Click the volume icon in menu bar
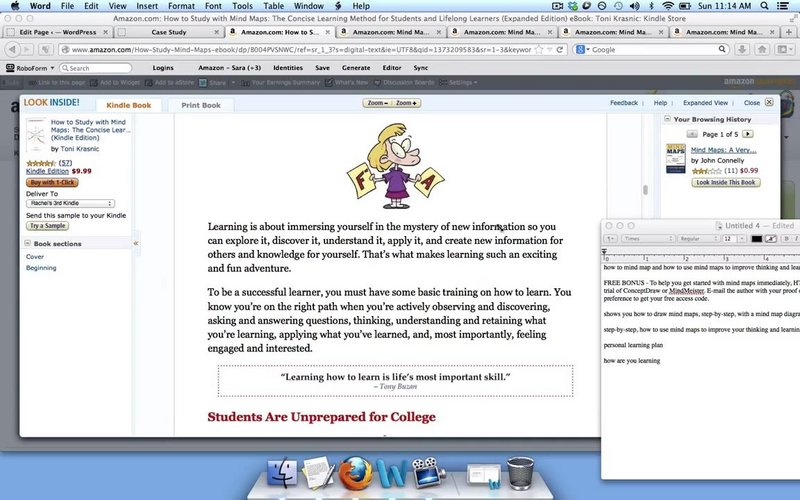The height and width of the screenshot is (500, 800). pyautogui.click(x=635, y=6)
